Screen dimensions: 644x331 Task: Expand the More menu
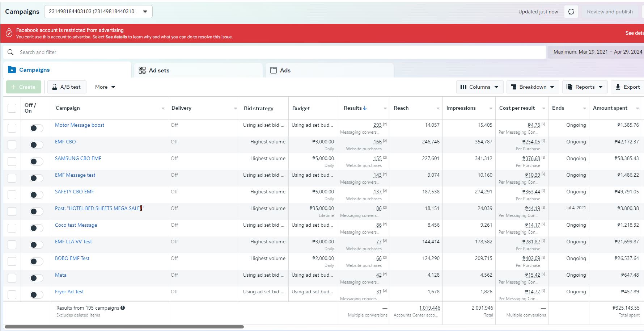click(105, 87)
